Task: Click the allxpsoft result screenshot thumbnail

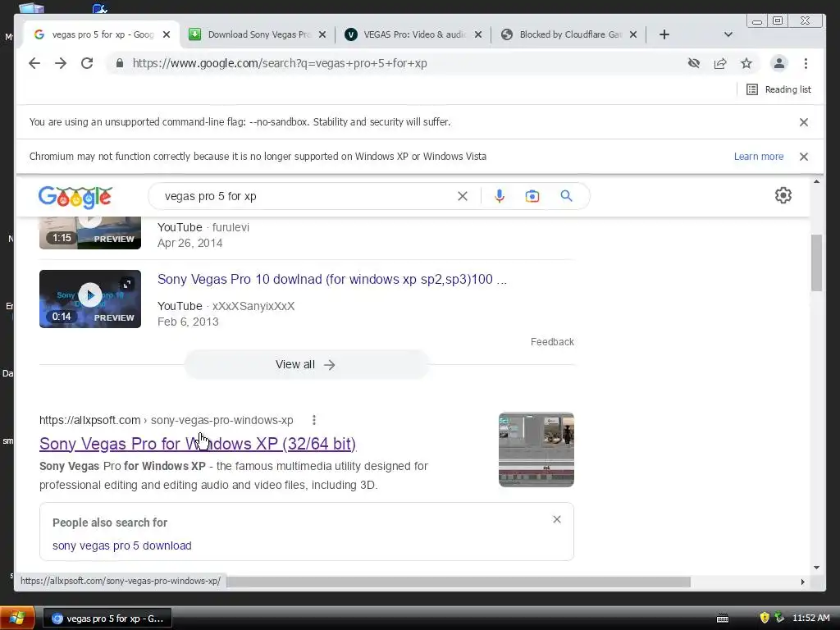Action: tap(536, 450)
